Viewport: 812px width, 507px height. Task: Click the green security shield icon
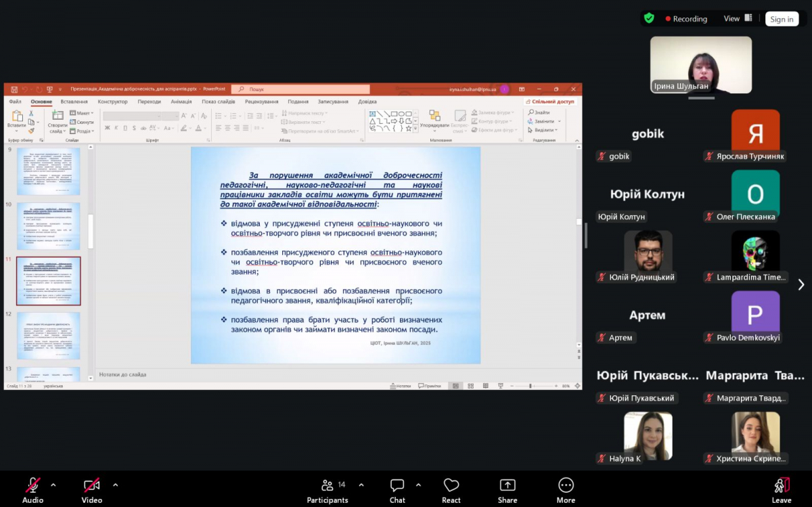649,18
